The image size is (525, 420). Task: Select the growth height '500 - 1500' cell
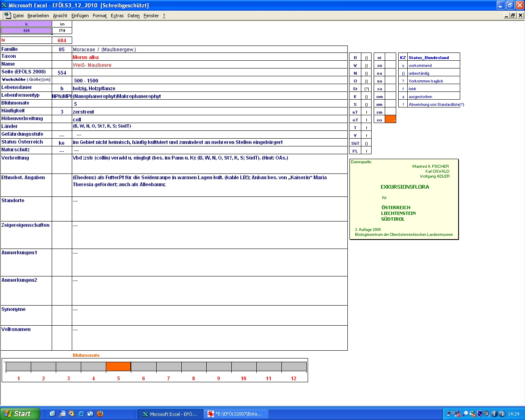coord(210,81)
